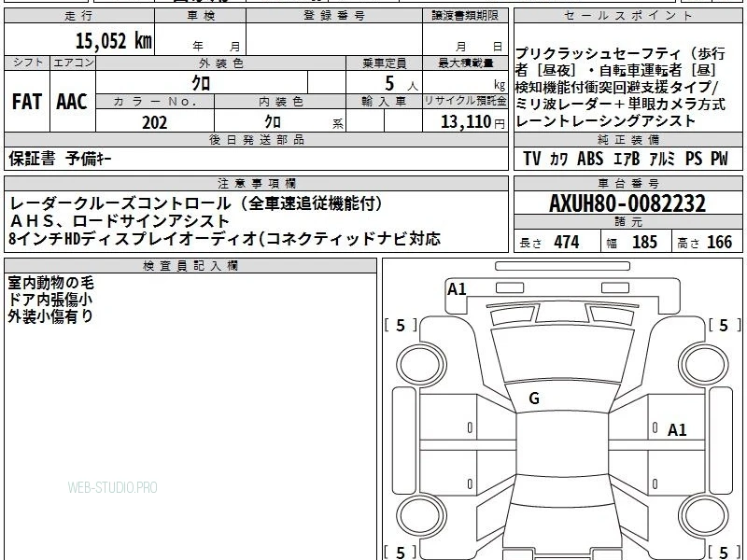Click the 純正装備 header

point(627,139)
